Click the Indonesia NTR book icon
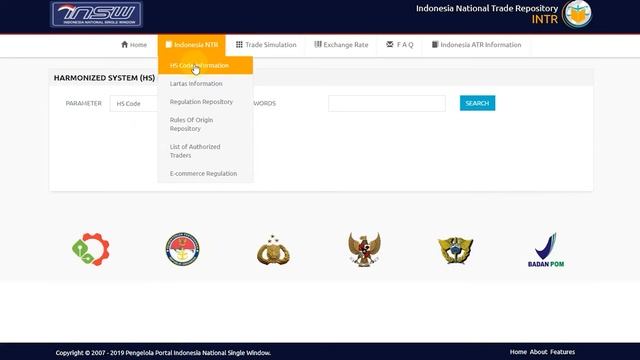The width and height of the screenshot is (640, 360). (x=169, y=44)
